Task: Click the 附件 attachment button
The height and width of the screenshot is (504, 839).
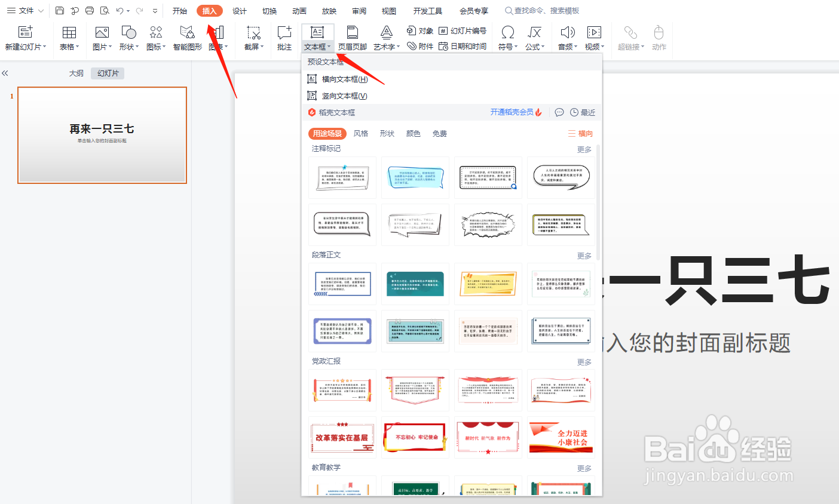Action: coord(420,46)
